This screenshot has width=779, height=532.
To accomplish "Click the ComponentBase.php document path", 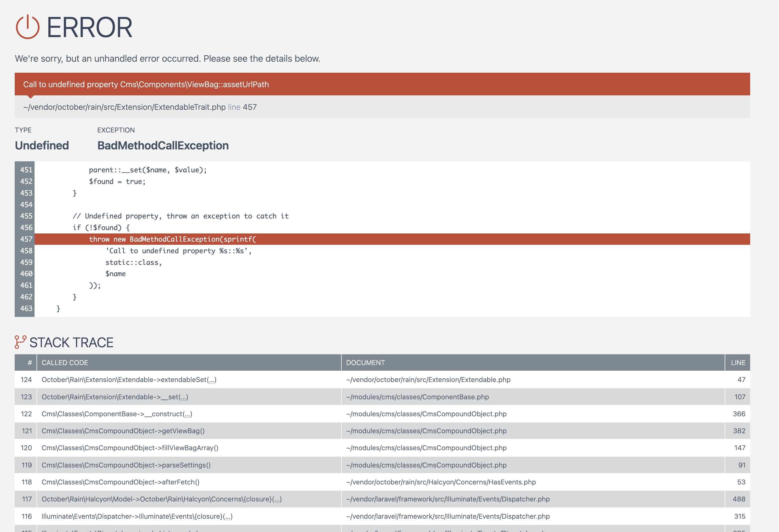I will click(417, 397).
